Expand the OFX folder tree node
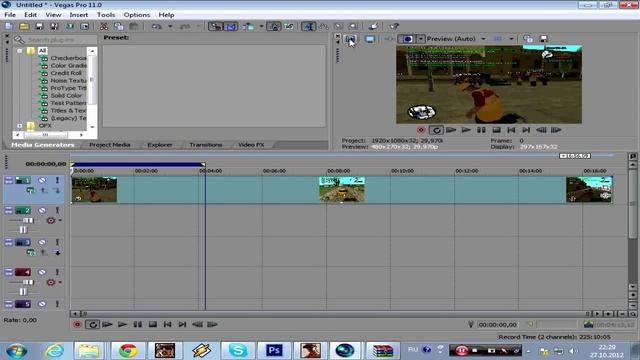 click(x=20, y=126)
